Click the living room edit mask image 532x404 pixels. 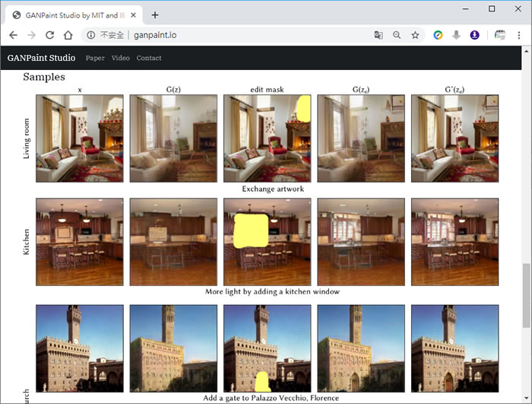(267, 138)
